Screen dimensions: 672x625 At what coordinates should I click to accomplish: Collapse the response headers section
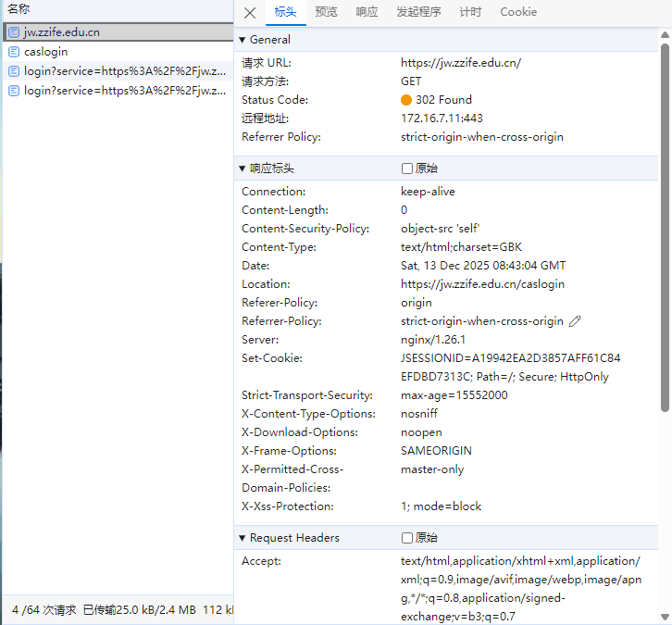(243, 169)
